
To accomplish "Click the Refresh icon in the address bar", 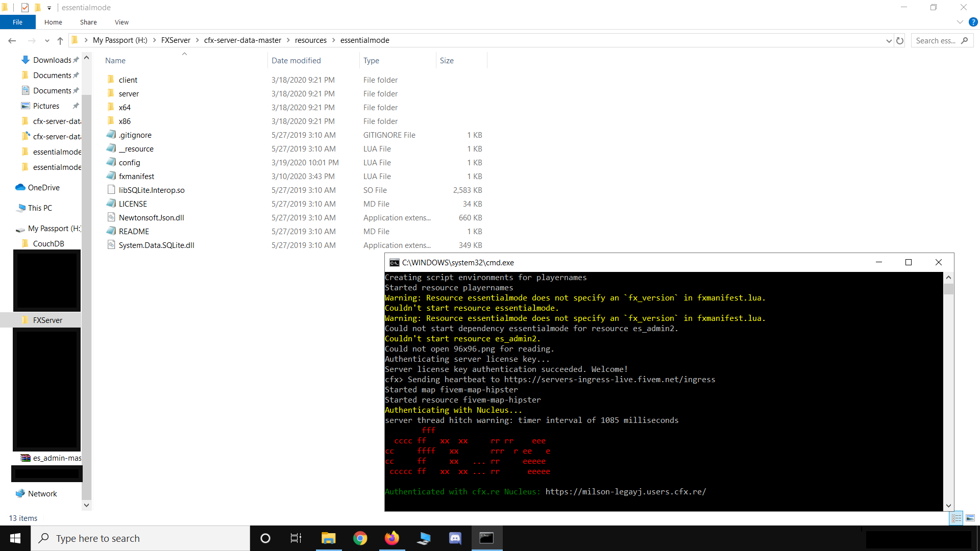I will point(900,40).
